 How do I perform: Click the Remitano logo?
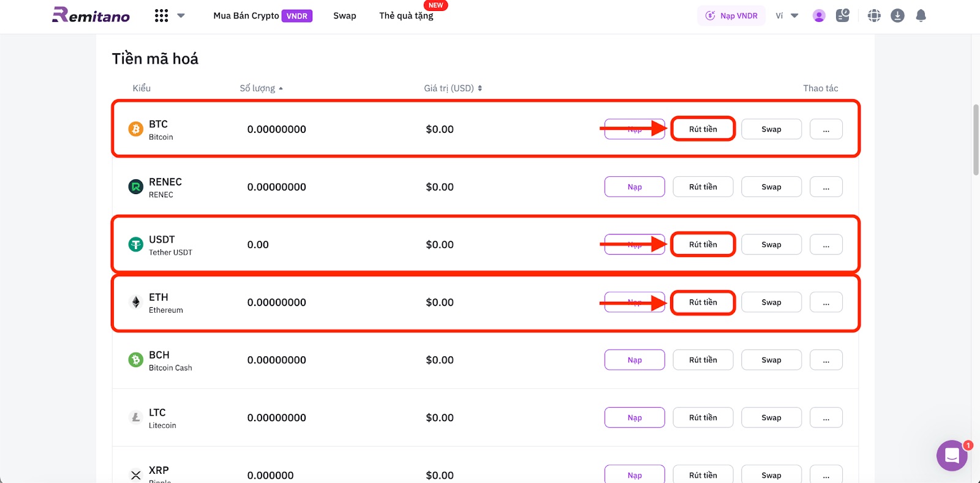click(x=91, y=15)
